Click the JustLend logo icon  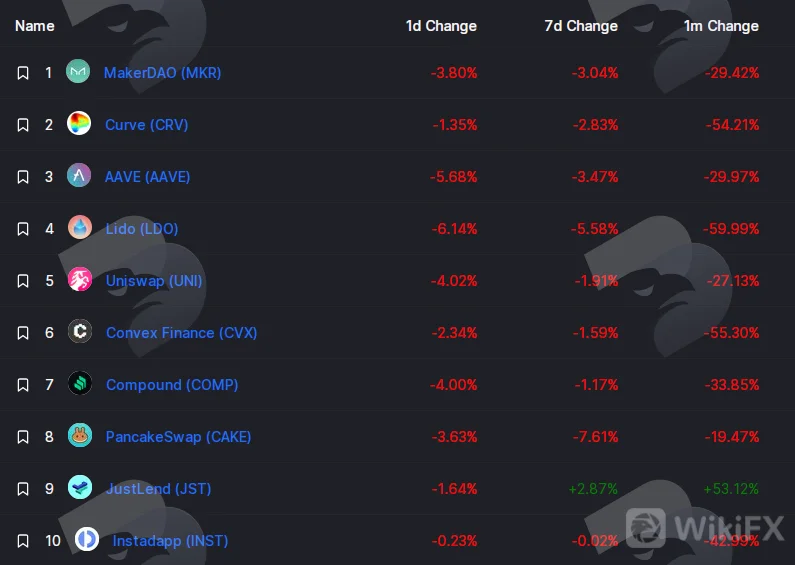pyautogui.click(x=80, y=487)
